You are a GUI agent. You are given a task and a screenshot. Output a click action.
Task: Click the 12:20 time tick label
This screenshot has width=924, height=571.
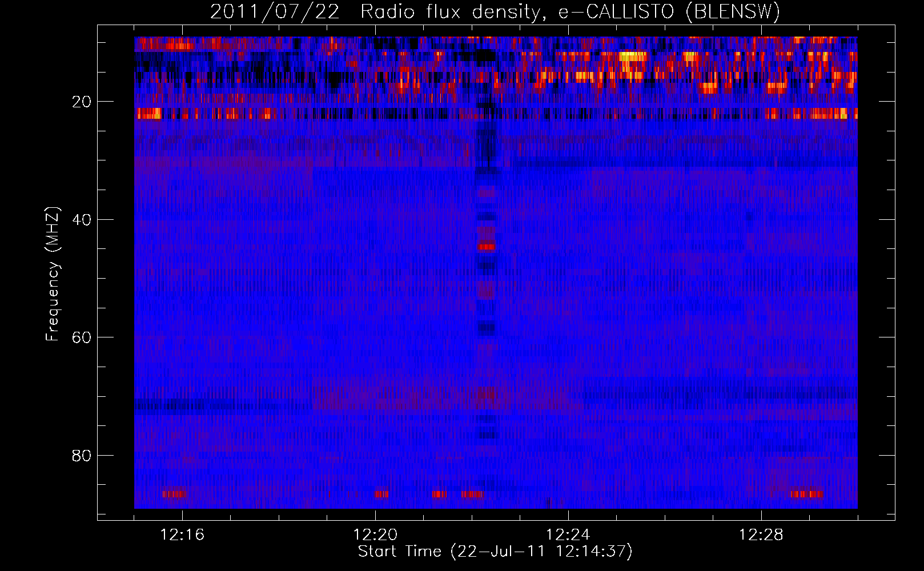(x=375, y=535)
